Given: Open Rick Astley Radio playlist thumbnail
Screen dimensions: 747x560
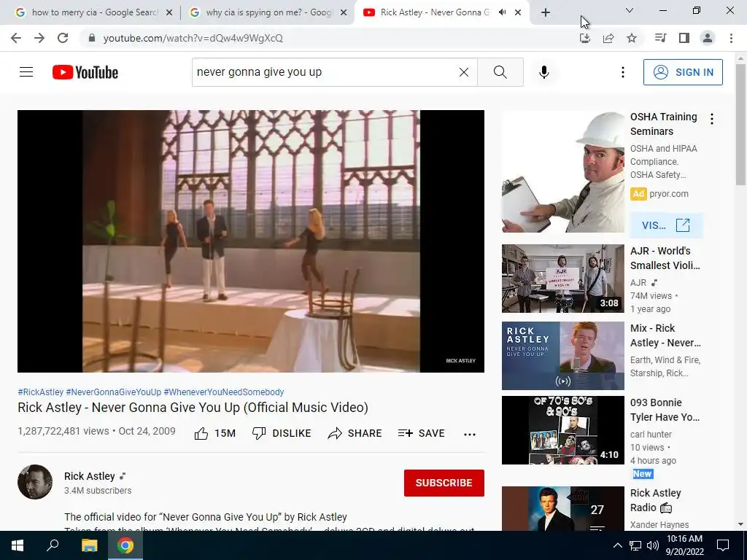Looking at the screenshot, I should [x=563, y=508].
